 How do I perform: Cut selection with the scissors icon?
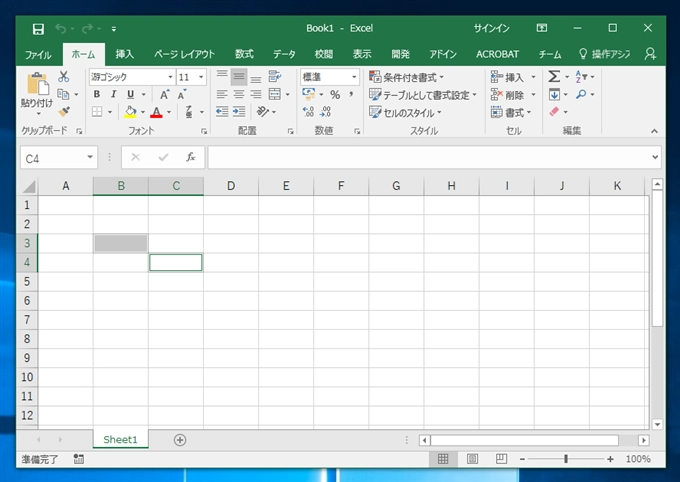tap(64, 77)
